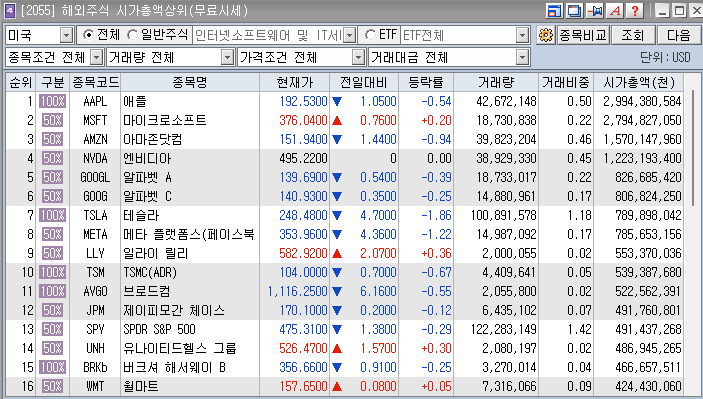The height and width of the screenshot is (399, 703).
Task: Open the 인터넷소프트웨어 및 IT서비스 sector dropdown
Action: coord(350,35)
